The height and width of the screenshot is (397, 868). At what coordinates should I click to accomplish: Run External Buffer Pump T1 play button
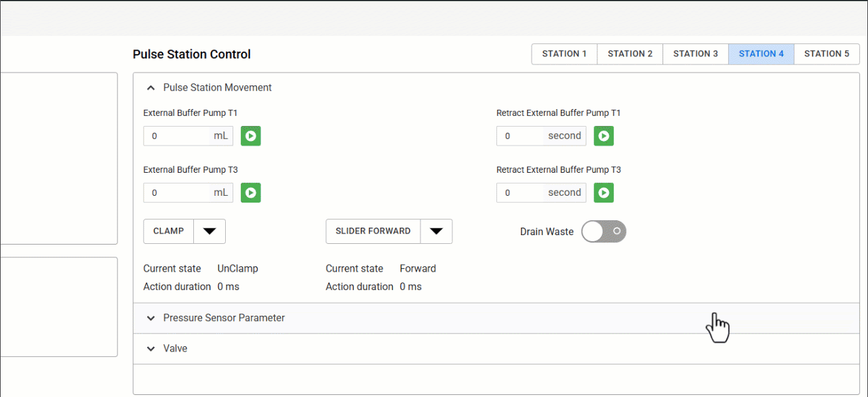click(251, 136)
